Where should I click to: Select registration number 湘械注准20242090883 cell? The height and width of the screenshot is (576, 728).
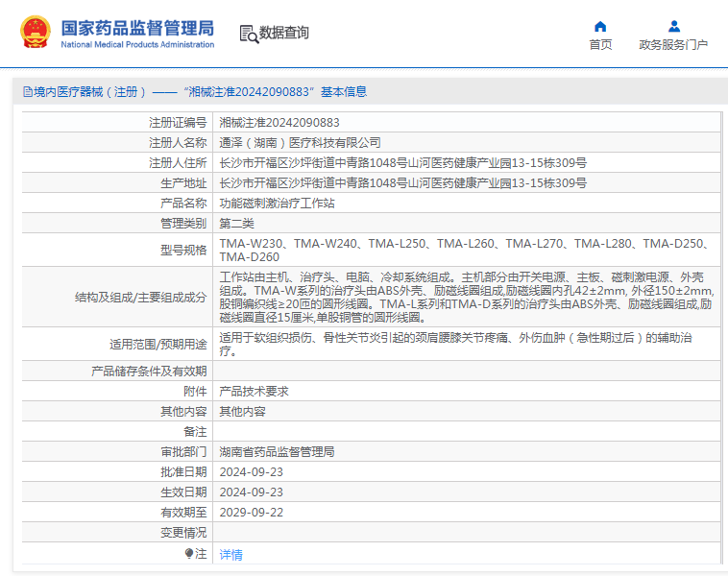pyautogui.click(x=279, y=123)
